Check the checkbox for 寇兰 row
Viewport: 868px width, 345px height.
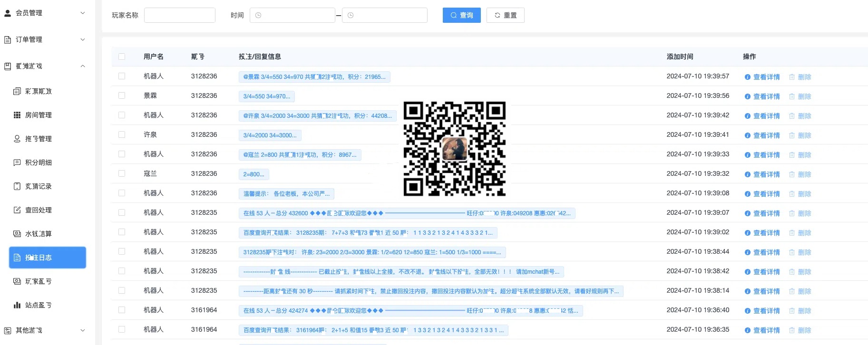click(x=122, y=173)
